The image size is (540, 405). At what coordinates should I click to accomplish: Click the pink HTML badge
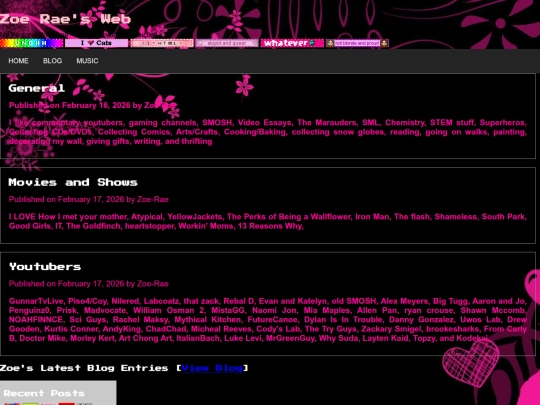tap(162, 43)
